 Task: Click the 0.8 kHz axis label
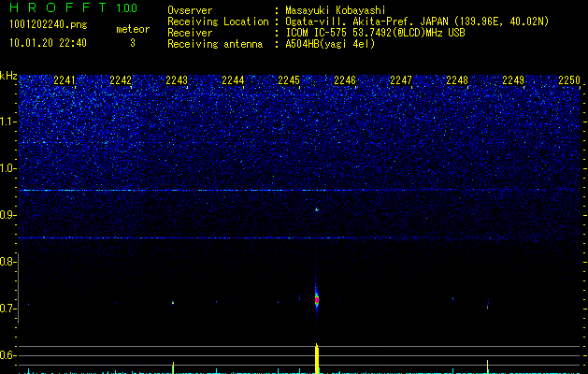tap(7, 262)
